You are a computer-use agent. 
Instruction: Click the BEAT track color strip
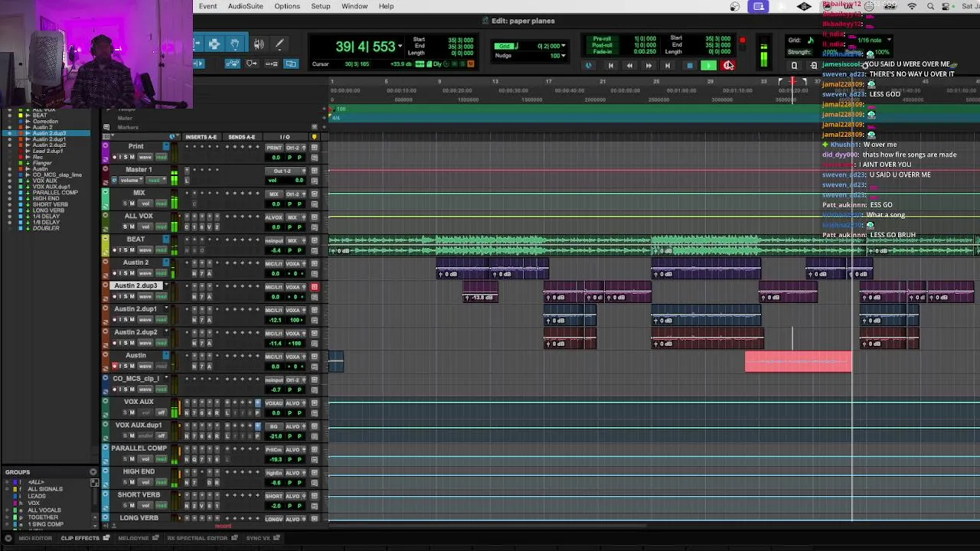[x=105, y=245]
